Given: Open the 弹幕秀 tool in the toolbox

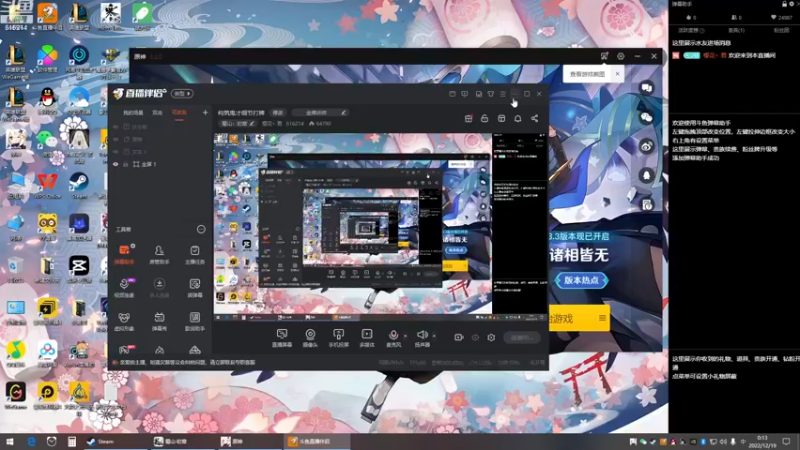Looking at the screenshot, I should (159, 321).
